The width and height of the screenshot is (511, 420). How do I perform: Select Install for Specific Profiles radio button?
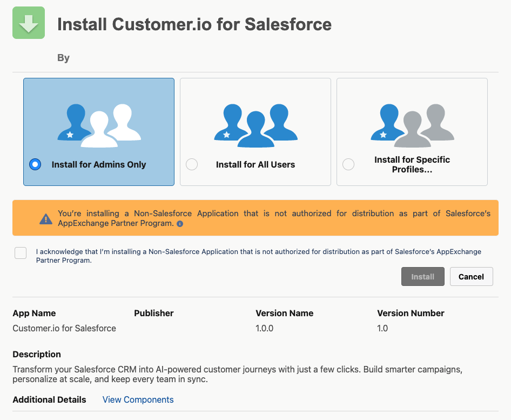coord(348,164)
